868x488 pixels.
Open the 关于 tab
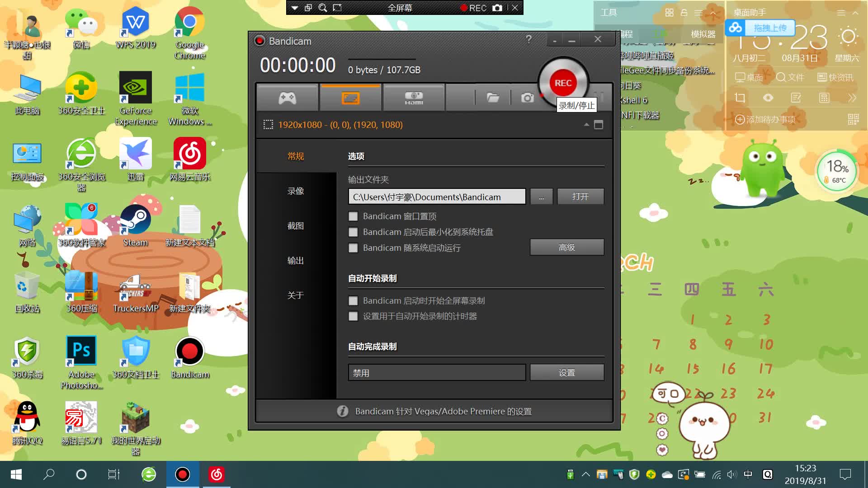(296, 296)
